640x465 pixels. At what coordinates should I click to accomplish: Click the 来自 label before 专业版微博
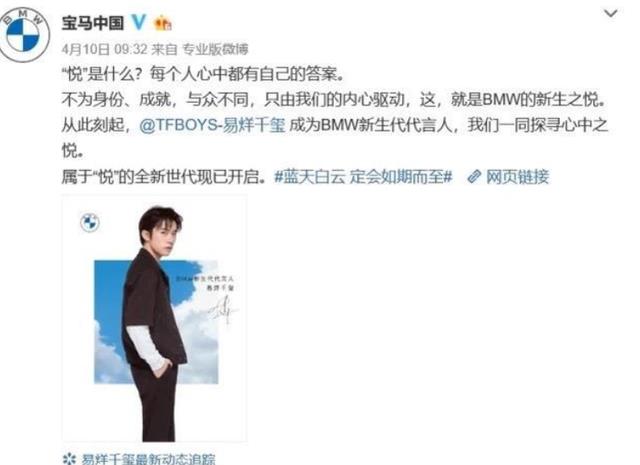(x=164, y=49)
